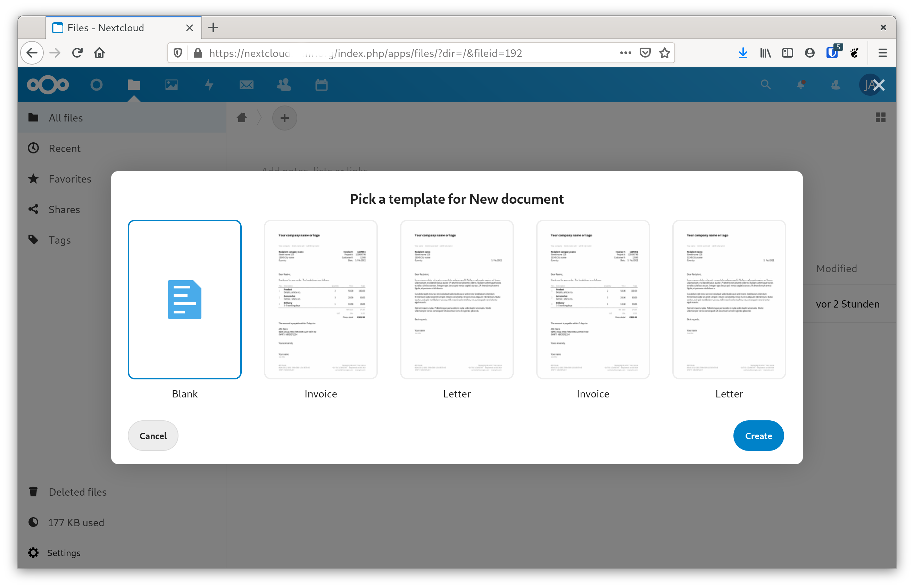Open the Calendar app icon
The image size is (914, 588).
pyautogui.click(x=321, y=84)
